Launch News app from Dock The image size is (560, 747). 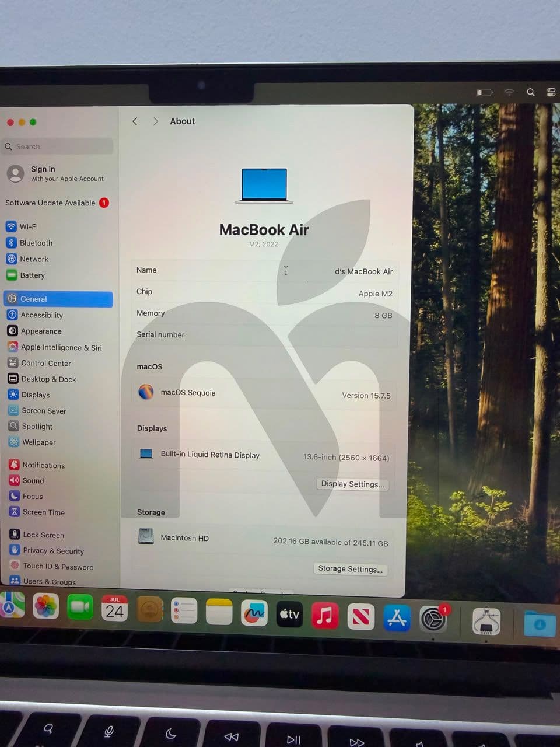(x=360, y=617)
